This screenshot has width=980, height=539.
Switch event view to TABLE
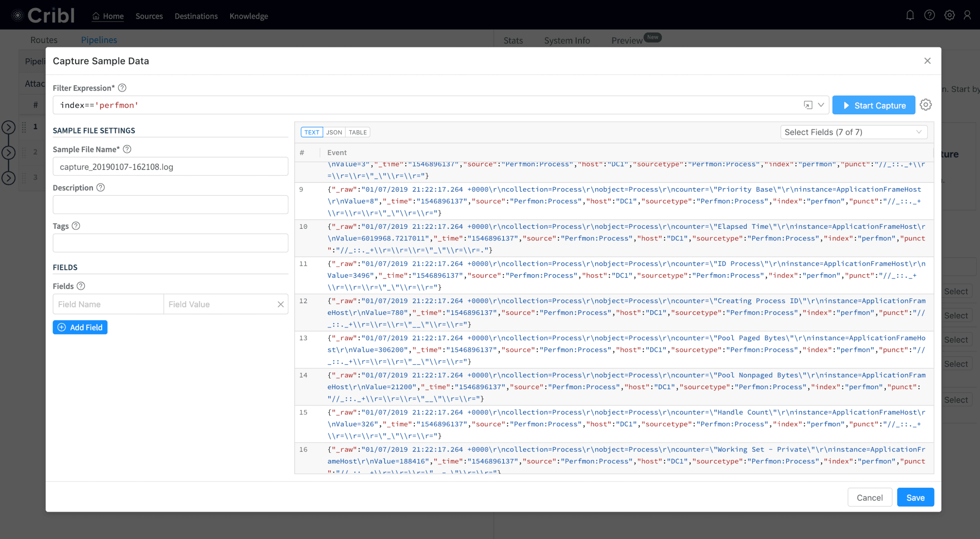357,133
